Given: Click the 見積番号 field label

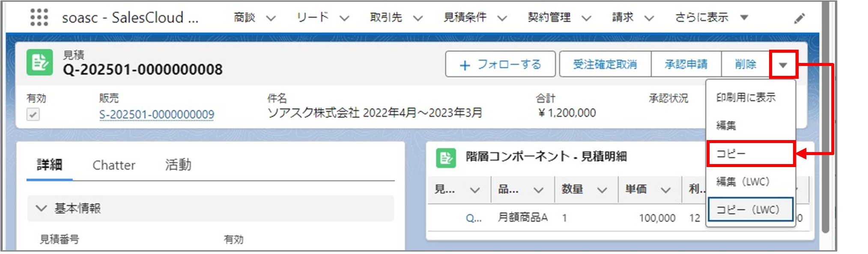Looking at the screenshot, I should tap(60, 239).
